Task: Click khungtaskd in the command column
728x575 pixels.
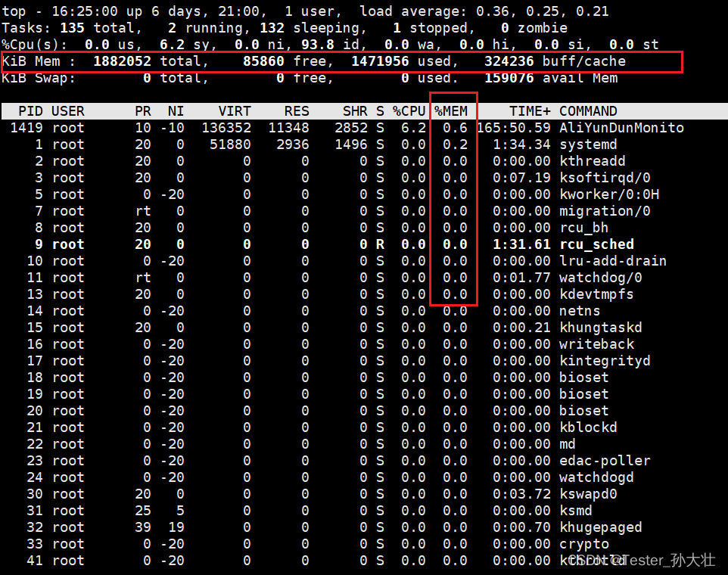Action: pos(600,328)
